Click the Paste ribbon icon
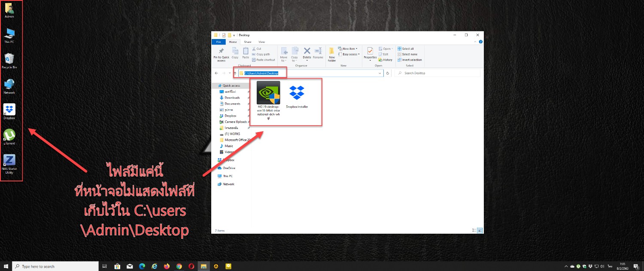The width and height of the screenshot is (644, 271). [x=246, y=53]
